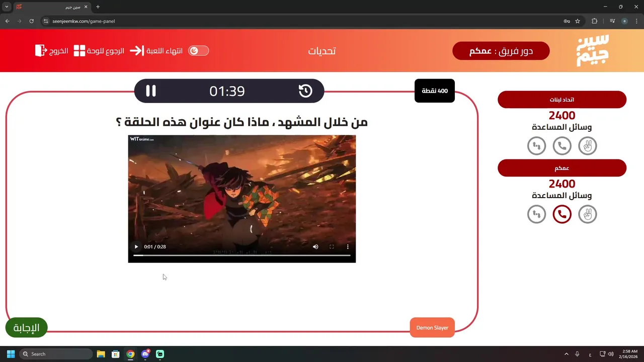Viewport: 644px width, 362px height.
Task: Toggle the switch next to انتهاء اللعبة
Action: (x=198, y=51)
